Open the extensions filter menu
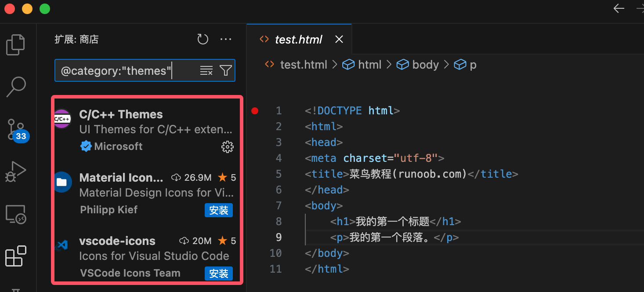This screenshot has width=644, height=292. 226,70
